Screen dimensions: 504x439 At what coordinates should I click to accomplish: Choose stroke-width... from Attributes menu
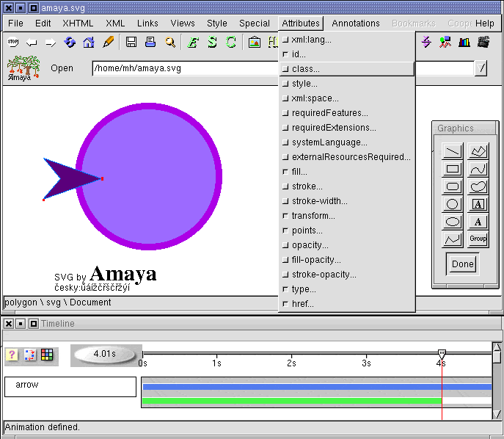pos(347,201)
